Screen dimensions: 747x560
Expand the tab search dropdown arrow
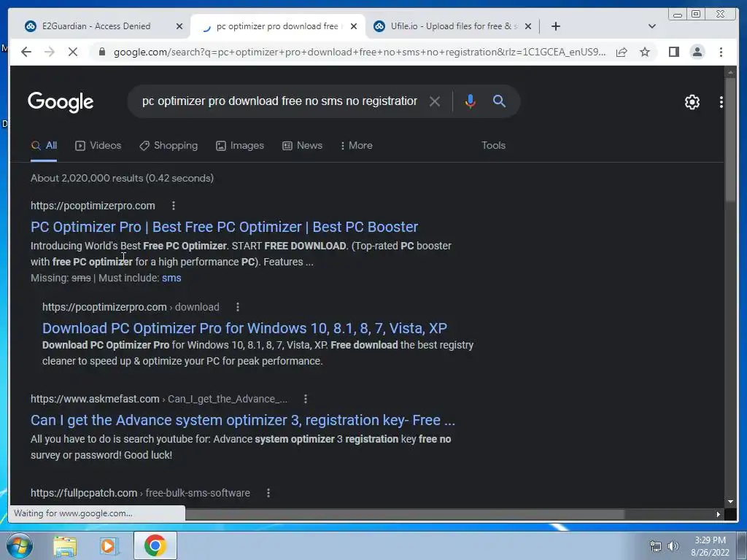pos(652,26)
